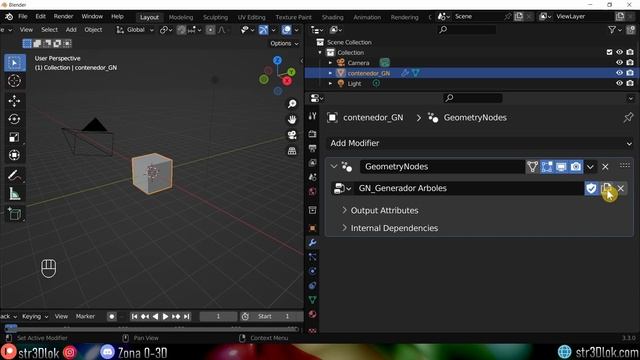The height and width of the screenshot is (360, 640).
Task: Hide contenedor_GN in the viewport
Action: (619, 73)
